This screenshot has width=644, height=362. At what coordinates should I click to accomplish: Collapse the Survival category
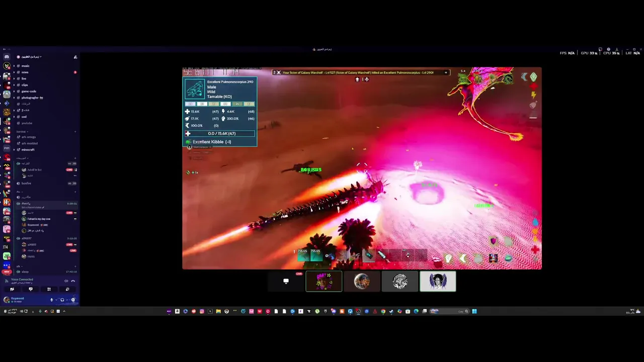tap(22, 132)
